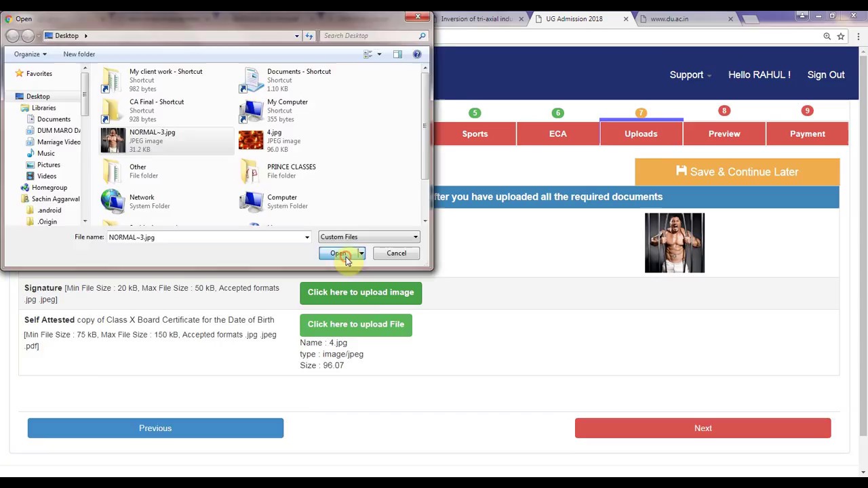Select the .android folder in tree

pyautogui.click(x=49, y=211)
